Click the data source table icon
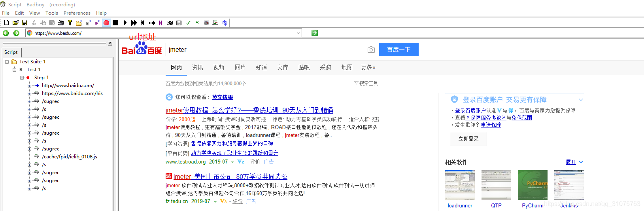Viewport: 644px width, 211px height. tap(206, 23)
